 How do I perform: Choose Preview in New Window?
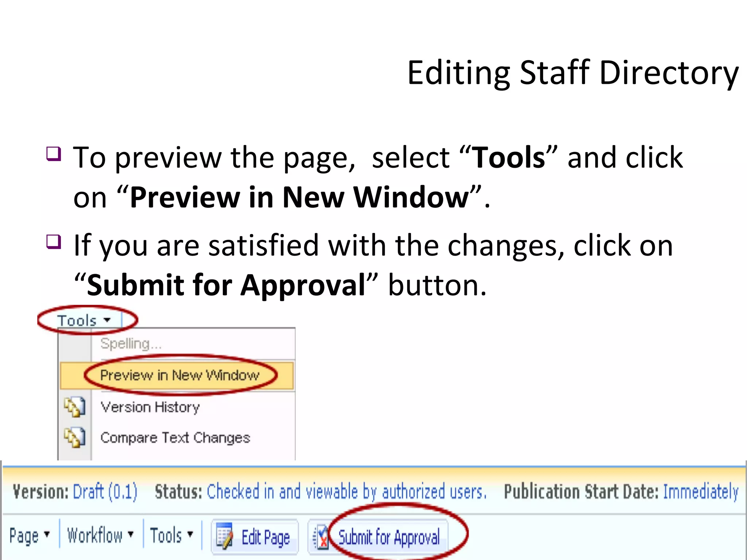pos(177,376)
